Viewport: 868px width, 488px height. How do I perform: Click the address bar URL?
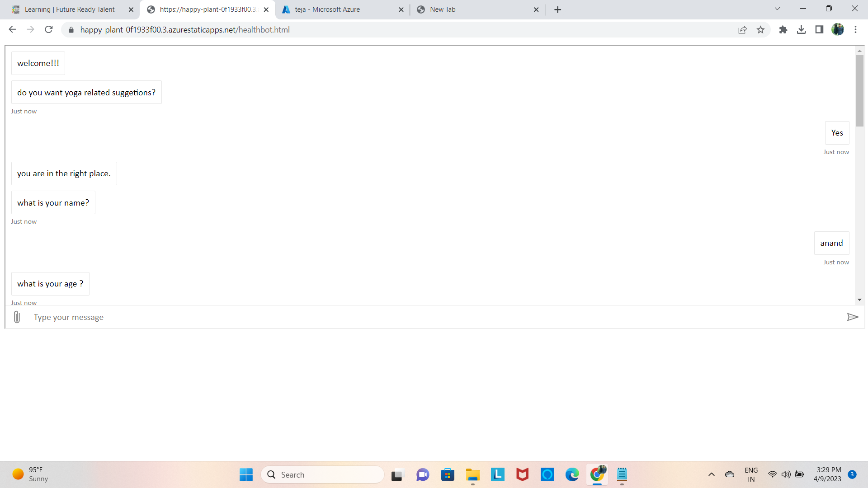pyautogui.click(x=185, y=30)
